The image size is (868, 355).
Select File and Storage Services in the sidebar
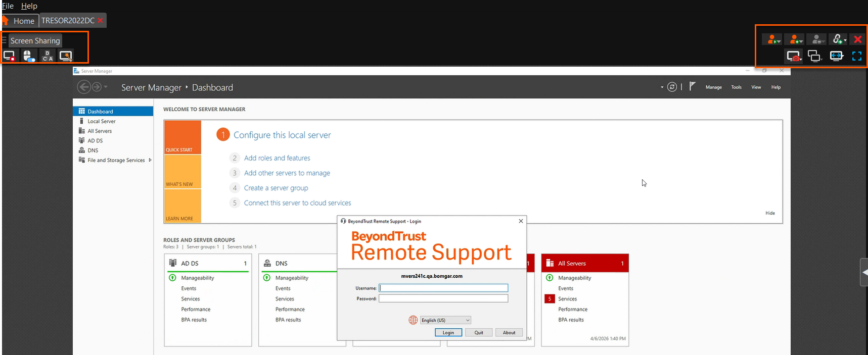click(x=113, y=160)
